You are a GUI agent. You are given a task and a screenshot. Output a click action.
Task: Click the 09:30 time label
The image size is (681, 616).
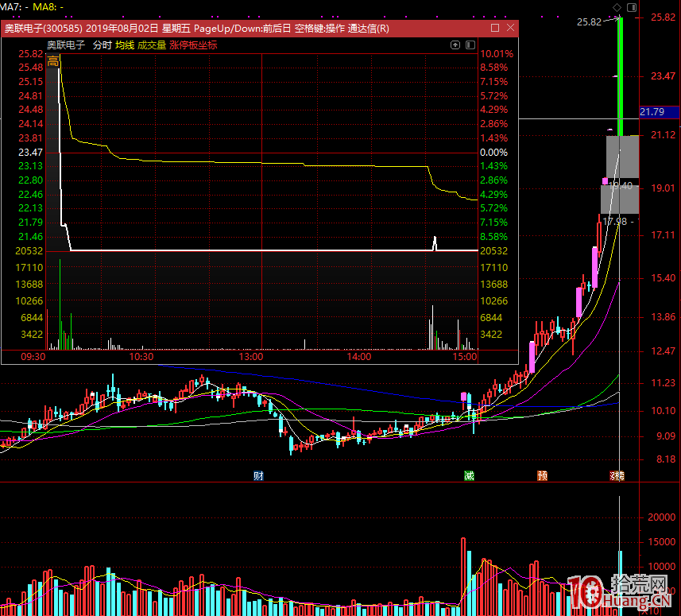pyautogui.click(x=33, y=357)
